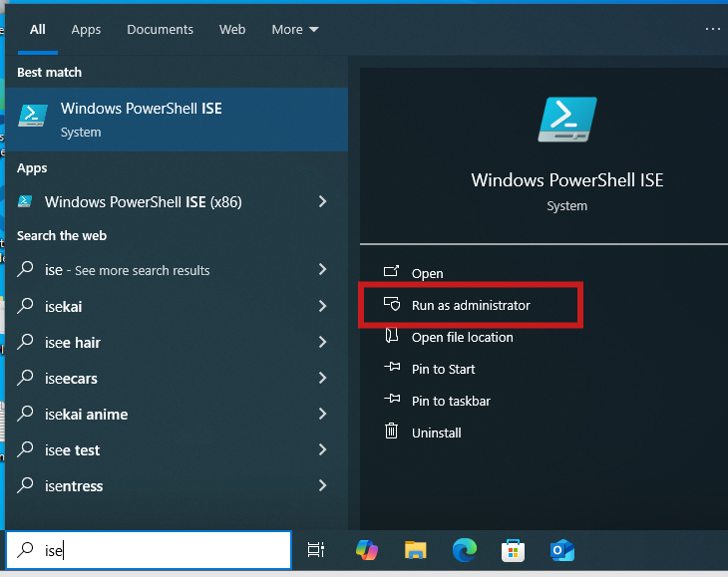This screenshot has width=728, height=577.
Task: Click the Open icon in the details pane
Action: click(x=391, y=271)
